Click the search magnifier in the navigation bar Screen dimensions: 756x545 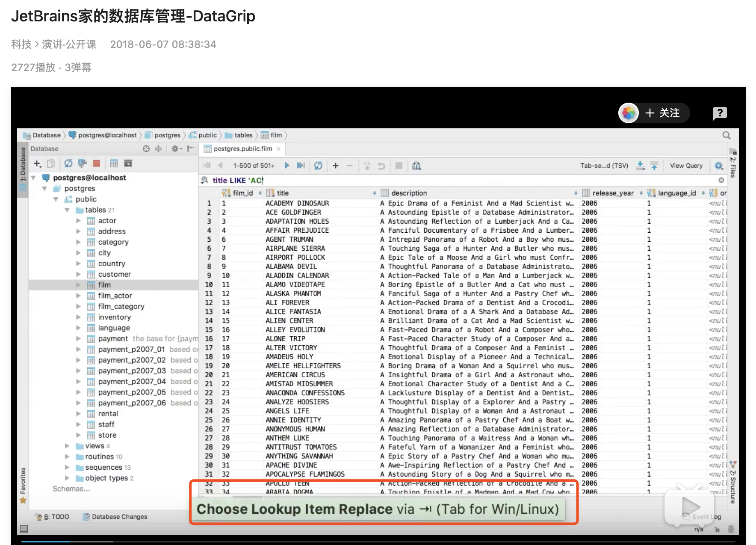coord(726,135)
